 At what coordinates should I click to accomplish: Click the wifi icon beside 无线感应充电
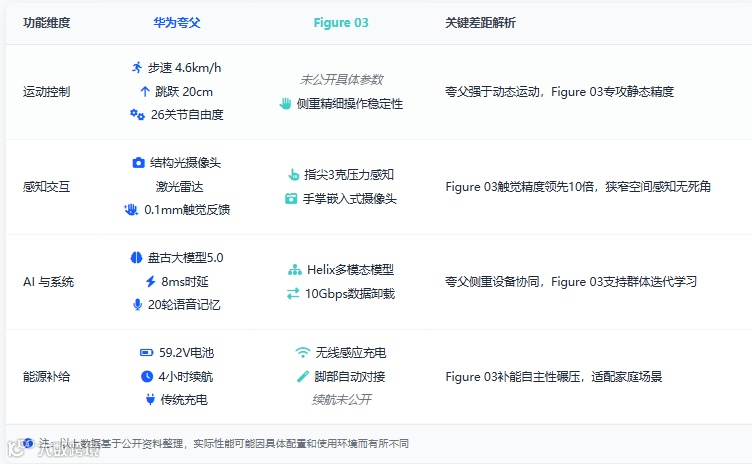pyautogui.click(x=303, y=353)
